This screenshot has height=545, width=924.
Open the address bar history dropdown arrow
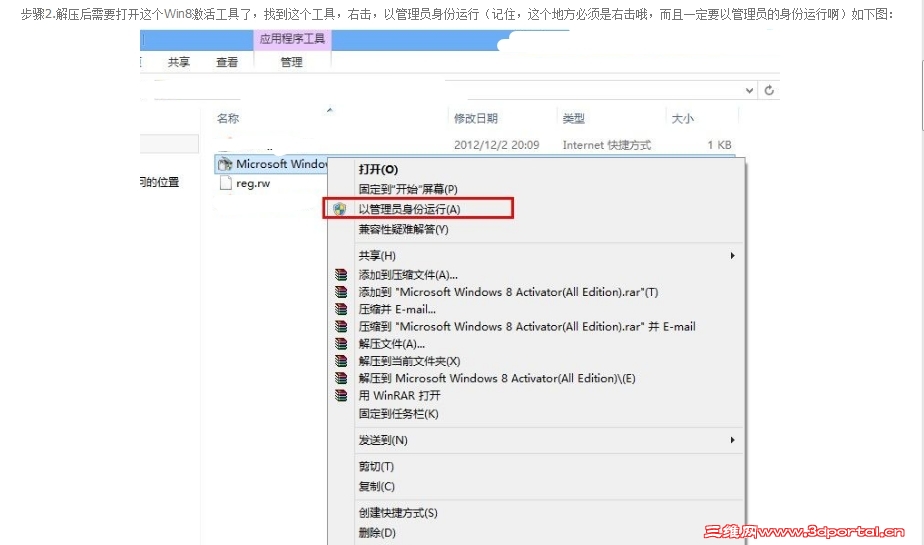pyautogui.click(x=749, y=91)
